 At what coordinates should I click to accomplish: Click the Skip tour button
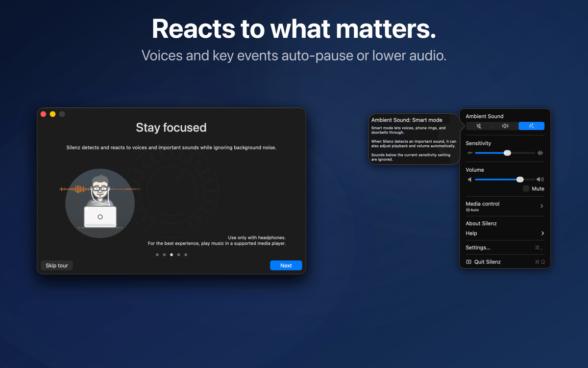(x=57, y=265)
